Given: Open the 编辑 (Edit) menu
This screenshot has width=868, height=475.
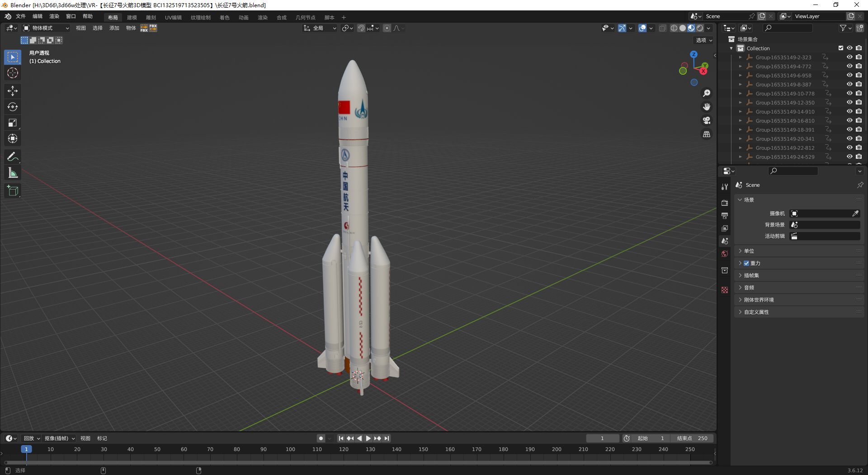Looking at the screenshot, I should [x=38, y=16].
